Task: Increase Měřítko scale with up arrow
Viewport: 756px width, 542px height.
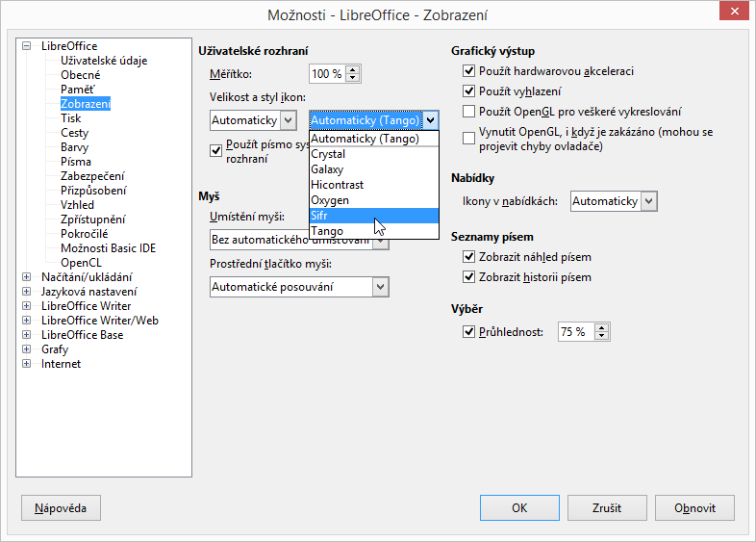Action: point(353,69)
